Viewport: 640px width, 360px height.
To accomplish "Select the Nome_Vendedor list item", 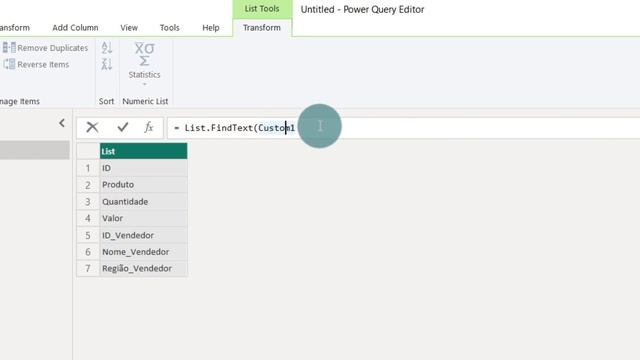I will tap(144, 252).
